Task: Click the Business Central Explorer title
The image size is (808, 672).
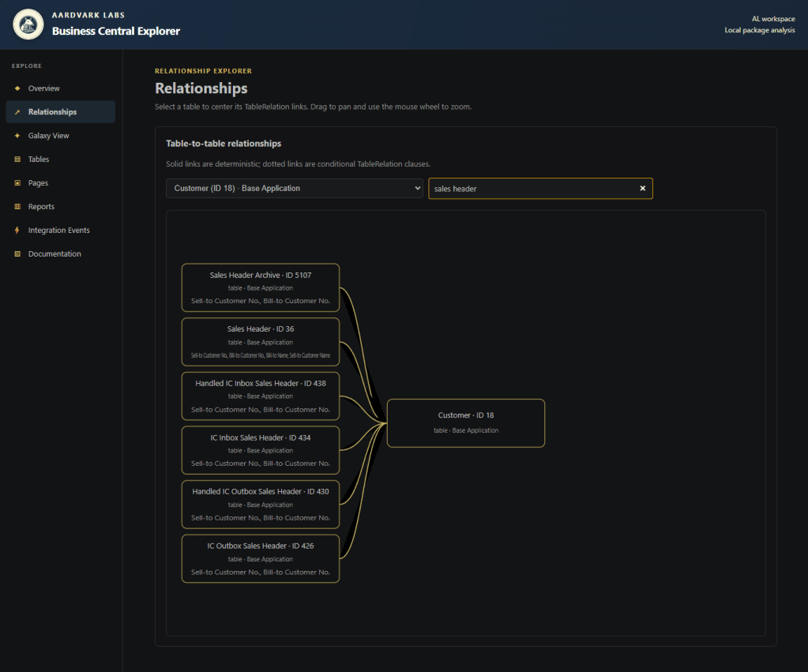Action: point(116,31)
